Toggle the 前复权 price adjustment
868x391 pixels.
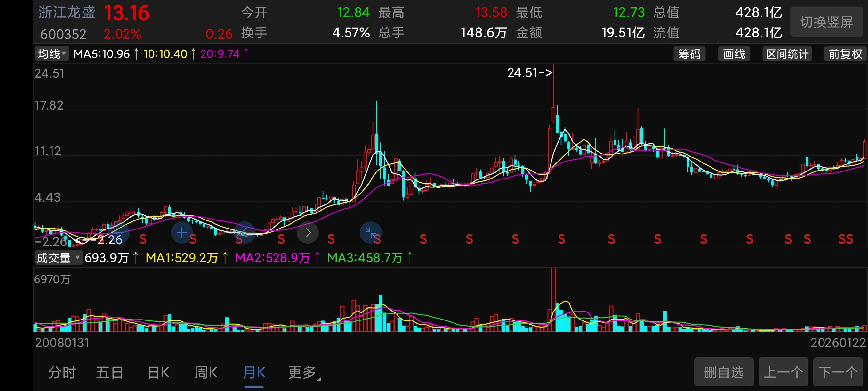tap(845, 54)
